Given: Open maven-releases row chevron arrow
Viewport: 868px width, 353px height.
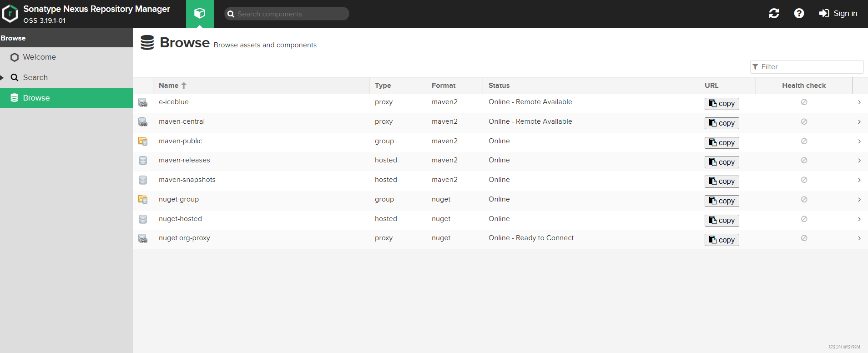Looking at the screenshot, I should (859, 161).
